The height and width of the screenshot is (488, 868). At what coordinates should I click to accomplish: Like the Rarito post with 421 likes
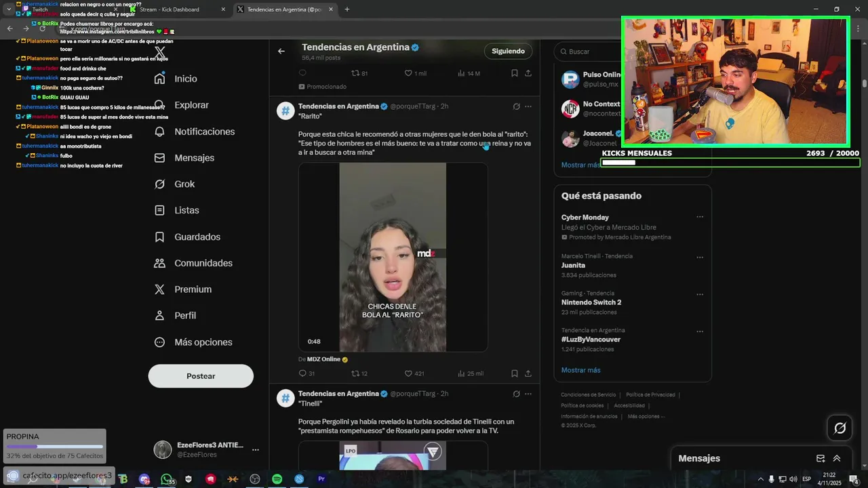pyautogui.click(x=414, y=373)
